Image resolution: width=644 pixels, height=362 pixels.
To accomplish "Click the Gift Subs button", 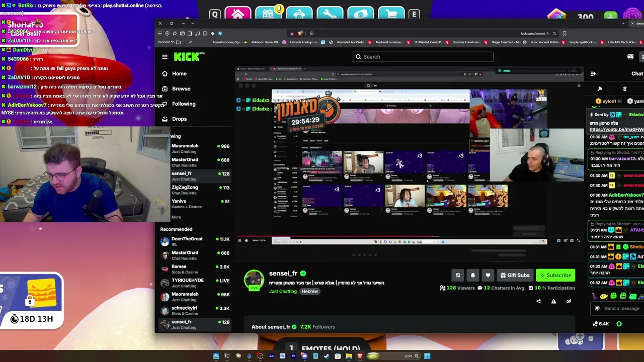I will pos(515,275).
